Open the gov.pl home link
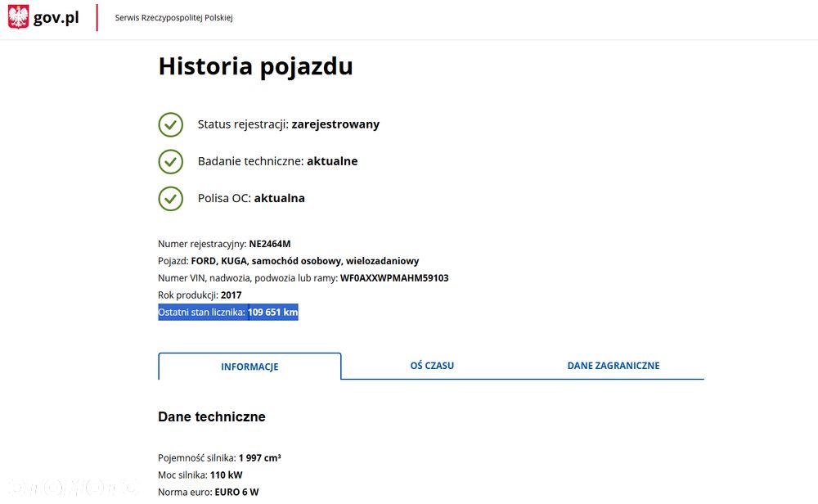The image size is (818, 504). pyautogui.click(x=56, y=17)
